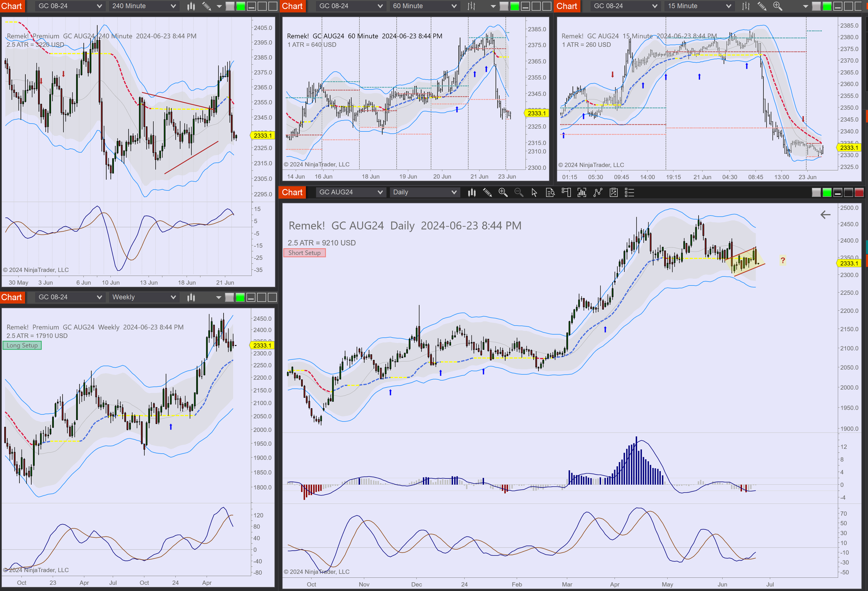Screen dimensions: 868x591
Task: Click Zoom Out magnifier on Daily chart
Action: [519, 192]
